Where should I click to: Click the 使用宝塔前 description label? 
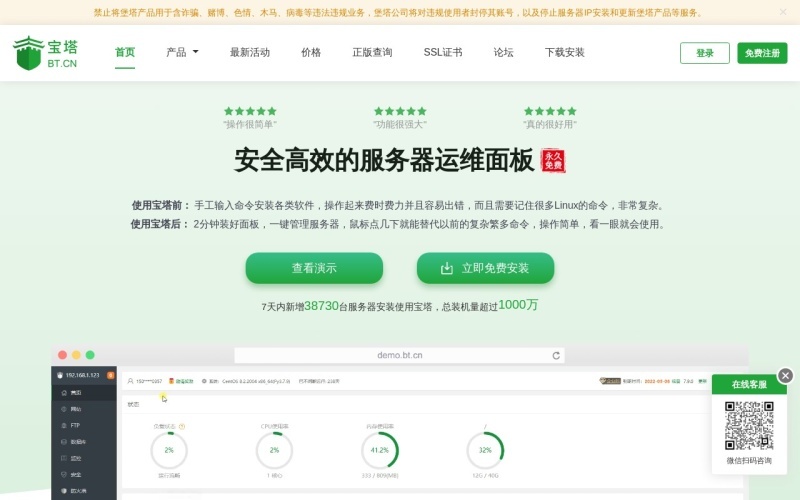click(x=160, y=205)
